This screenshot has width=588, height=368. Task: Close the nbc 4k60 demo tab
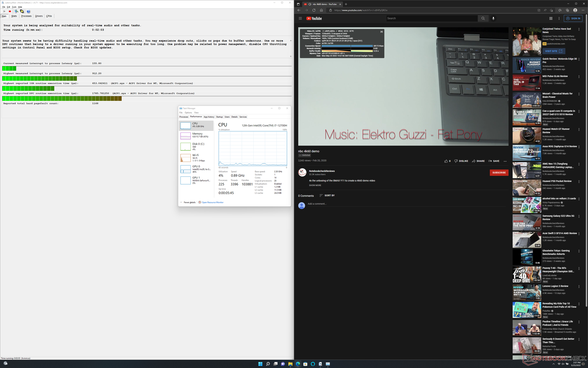click(x=340, y=4)
